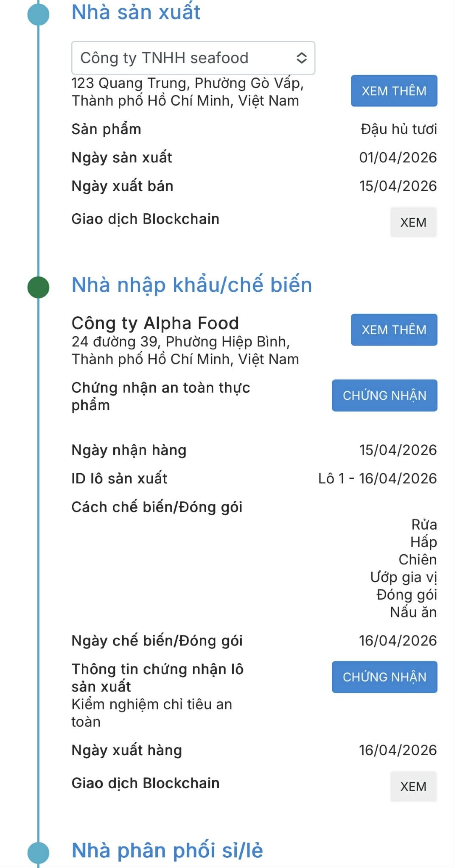
Task: Click XEM THÊM for Công ty TNHH seafood
Action: coord(394,90)
